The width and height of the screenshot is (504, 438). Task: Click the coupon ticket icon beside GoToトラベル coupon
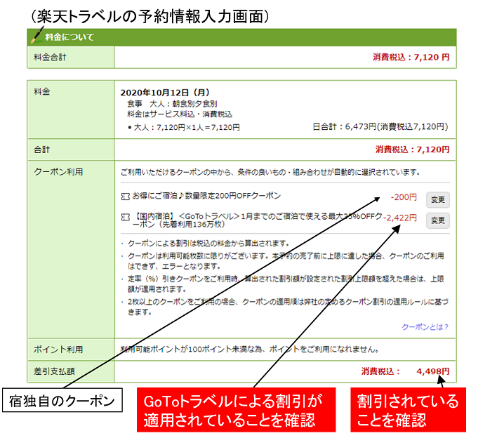coord(125,217)
